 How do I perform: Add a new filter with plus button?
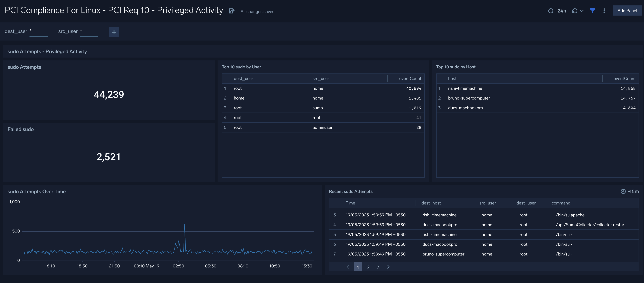tap(114, 32)
